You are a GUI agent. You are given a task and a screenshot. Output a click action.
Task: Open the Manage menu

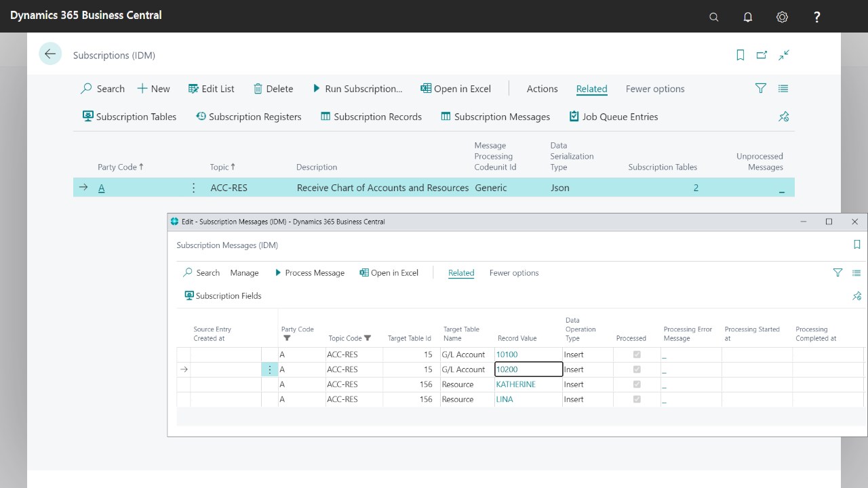tap(244, 272)
